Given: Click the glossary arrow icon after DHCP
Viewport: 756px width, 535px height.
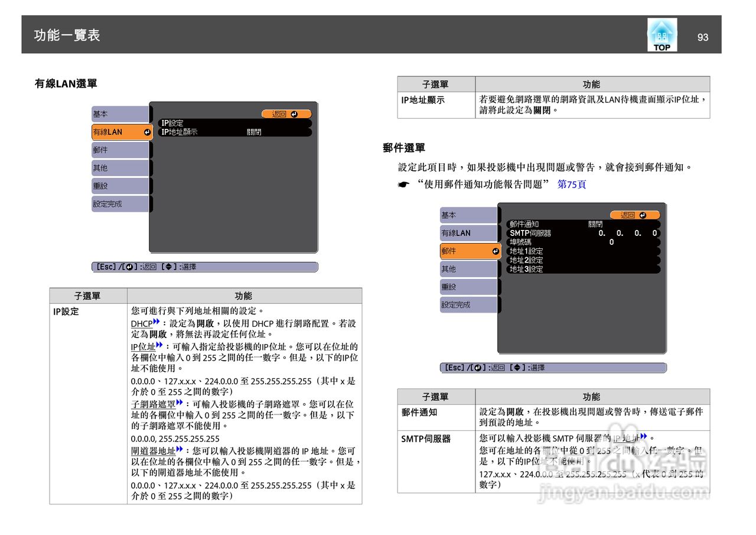Looking at the screenshot, I should [x=157, y=322].
